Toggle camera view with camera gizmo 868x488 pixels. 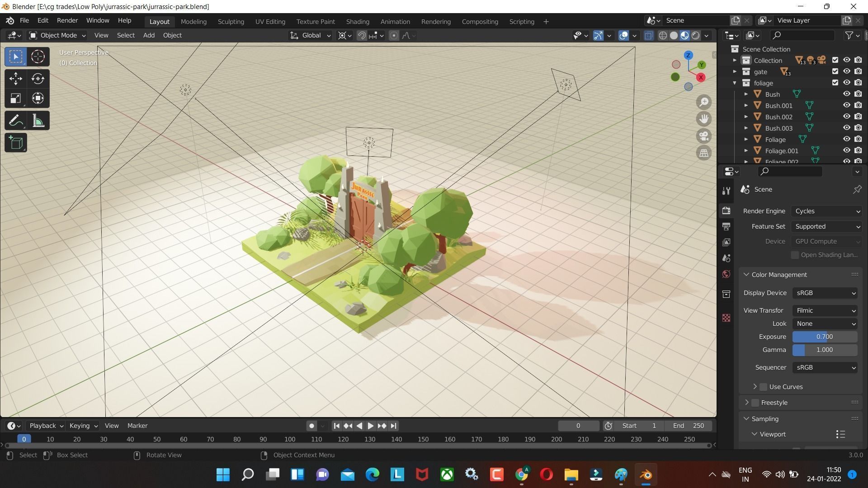(x=704, y=136)
